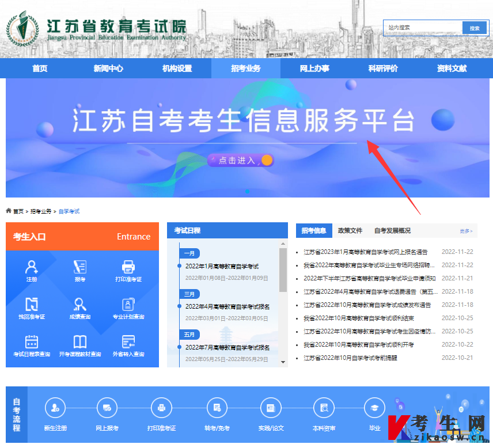493x448 pixels.
Task: Open 2022年下半年江苏省高等教育自学考试毕业申请须知
Action: (369, 278)
